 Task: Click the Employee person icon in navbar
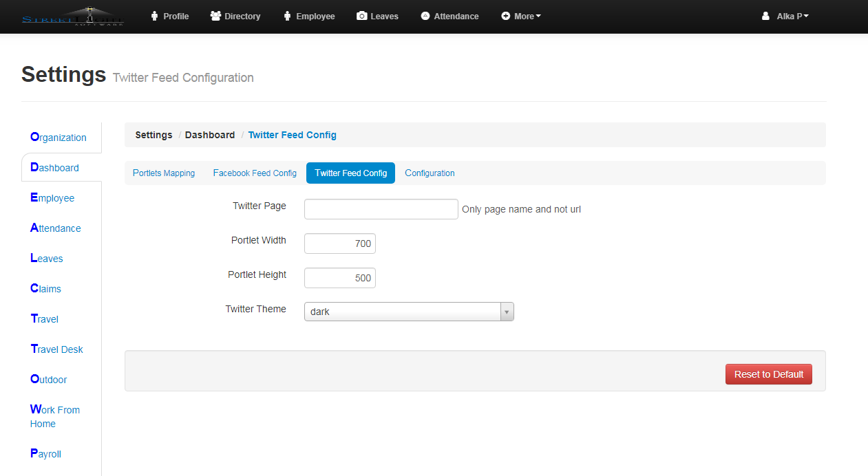tap(288, 16)
